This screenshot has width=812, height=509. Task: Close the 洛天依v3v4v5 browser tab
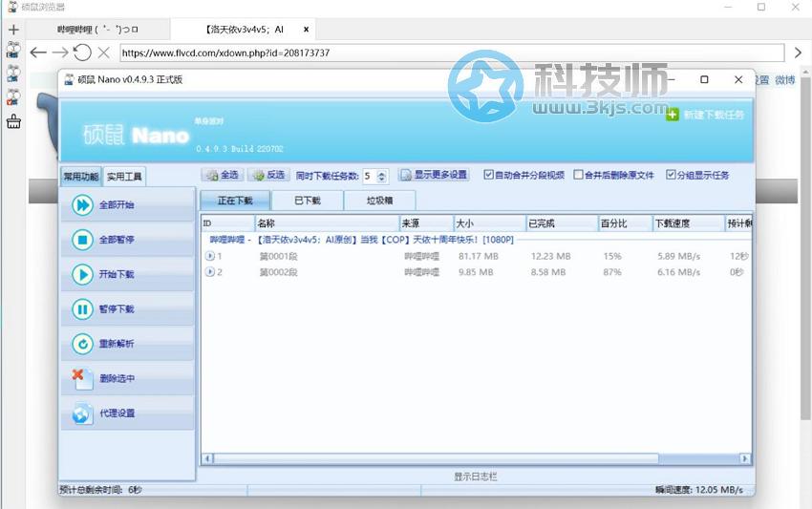point(306,30)
